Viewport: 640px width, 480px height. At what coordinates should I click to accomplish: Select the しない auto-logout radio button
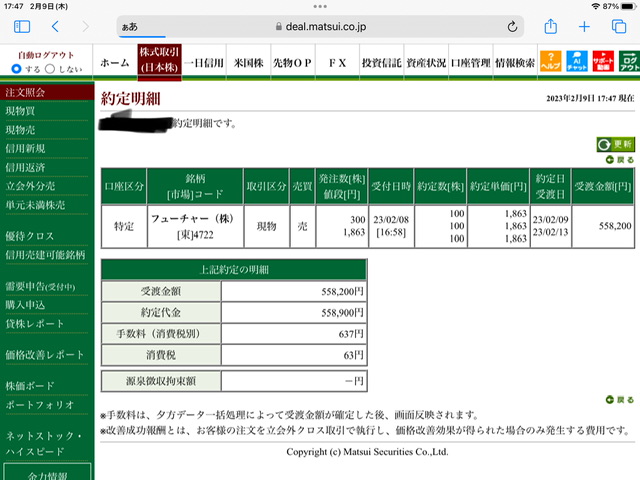(50, 69)
